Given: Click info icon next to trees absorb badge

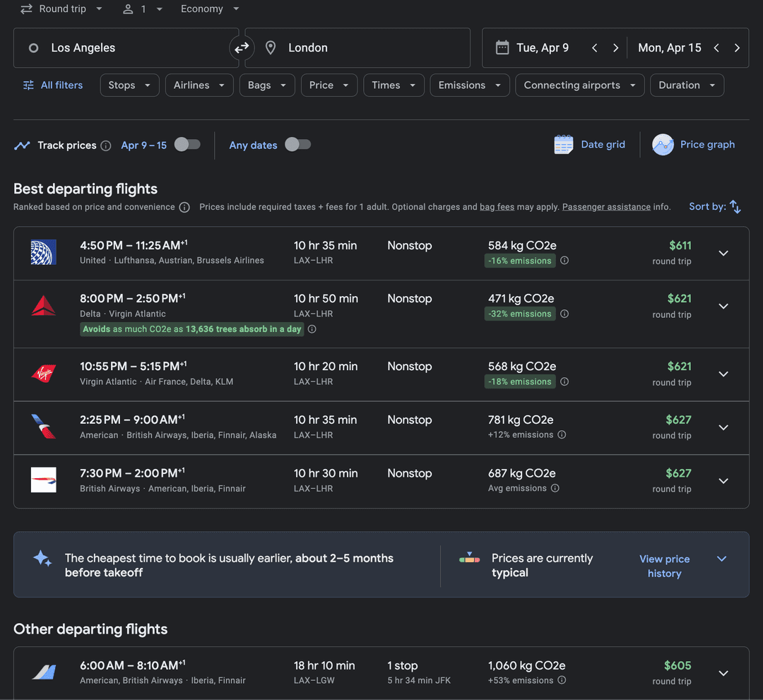Looking at the screenshot, I should point(312,329).
